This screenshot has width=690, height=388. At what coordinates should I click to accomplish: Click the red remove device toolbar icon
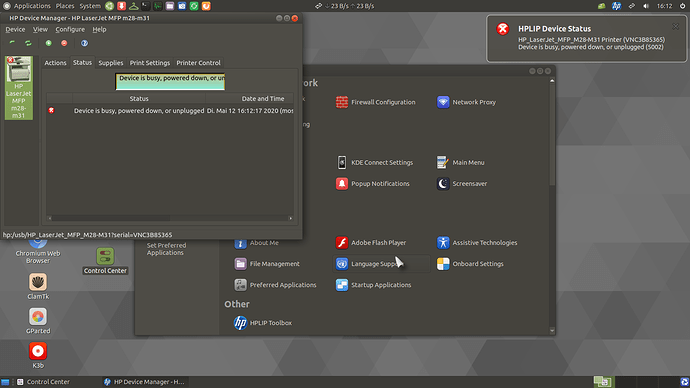tap(64, 43)
